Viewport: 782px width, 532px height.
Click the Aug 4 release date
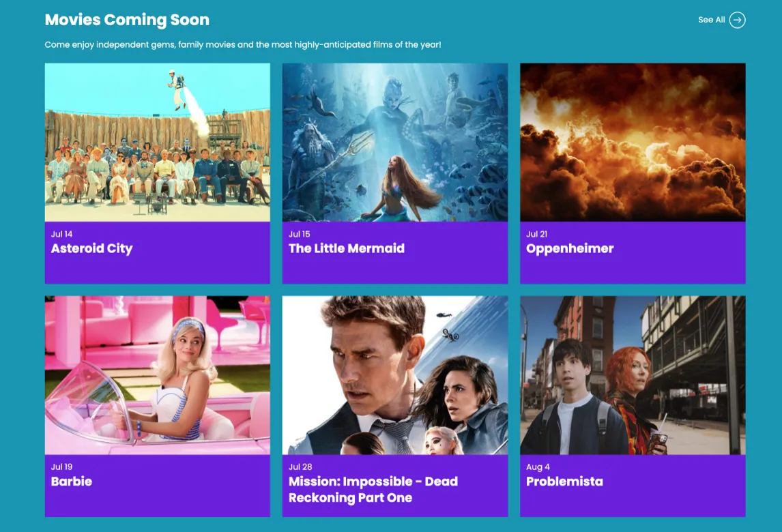coord(538,467)
